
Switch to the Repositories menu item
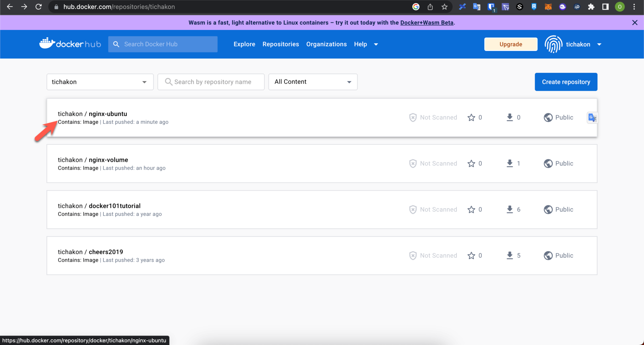coord(280,44)
